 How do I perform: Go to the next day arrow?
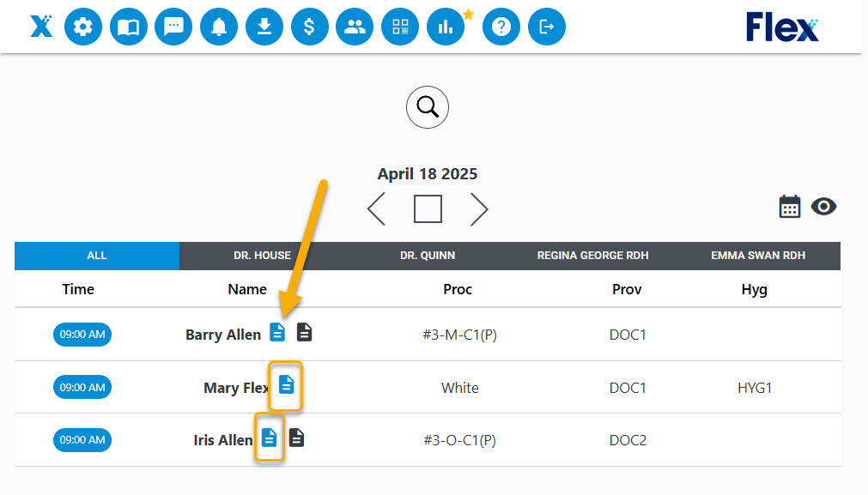[479, 209]
